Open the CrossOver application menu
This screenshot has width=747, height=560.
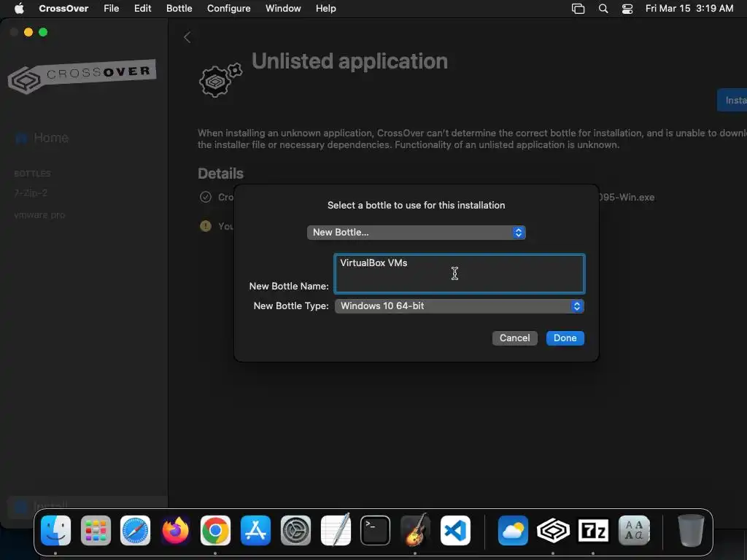[x=63, y=8]
